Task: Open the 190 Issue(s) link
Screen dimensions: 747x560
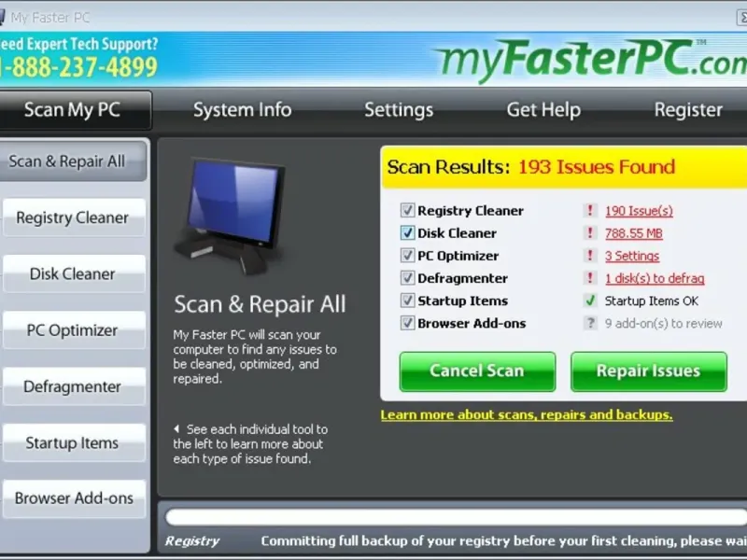Action: point(639,211)
